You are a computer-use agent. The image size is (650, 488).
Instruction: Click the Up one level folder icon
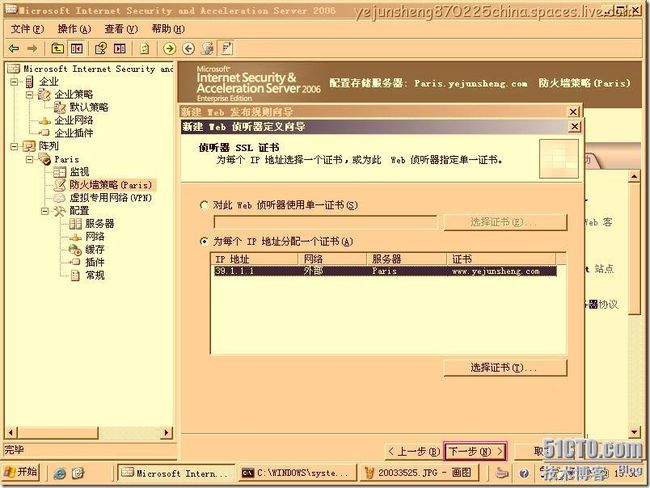(57, 49)
